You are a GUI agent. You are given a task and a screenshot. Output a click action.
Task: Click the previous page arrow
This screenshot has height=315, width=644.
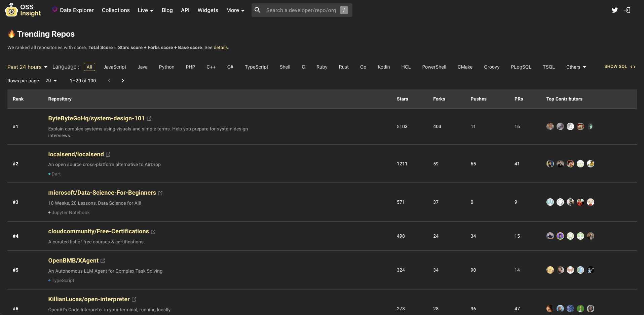pos(109,81)
